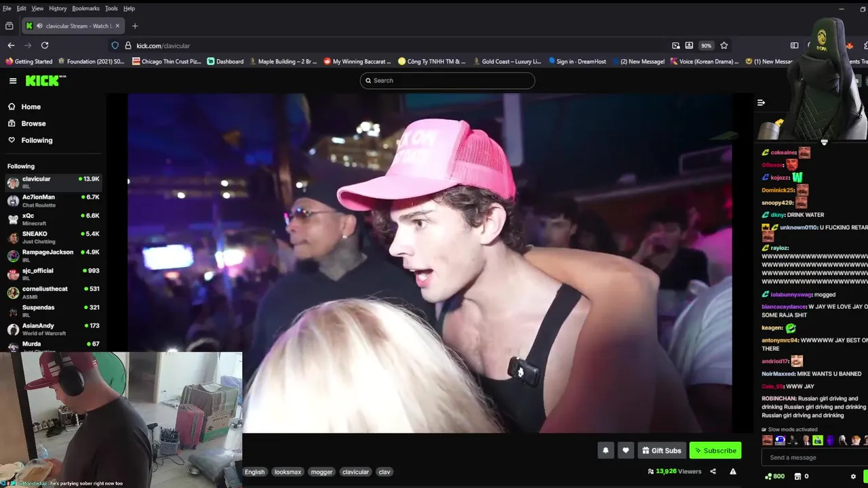Screen dimensions: 868x488
Task: Click the 800 channel points icon
Action: click(768, 476)
